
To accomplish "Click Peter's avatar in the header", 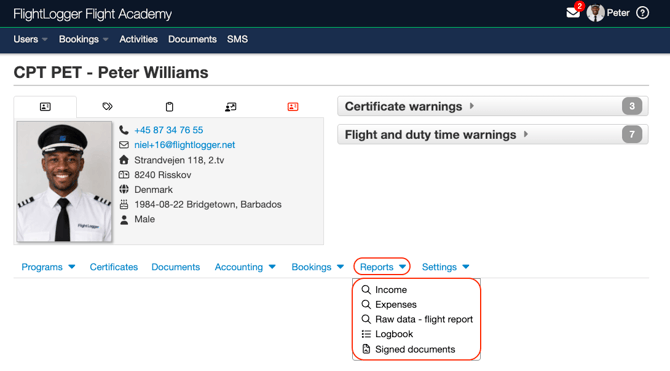I will tap(595, 13).
